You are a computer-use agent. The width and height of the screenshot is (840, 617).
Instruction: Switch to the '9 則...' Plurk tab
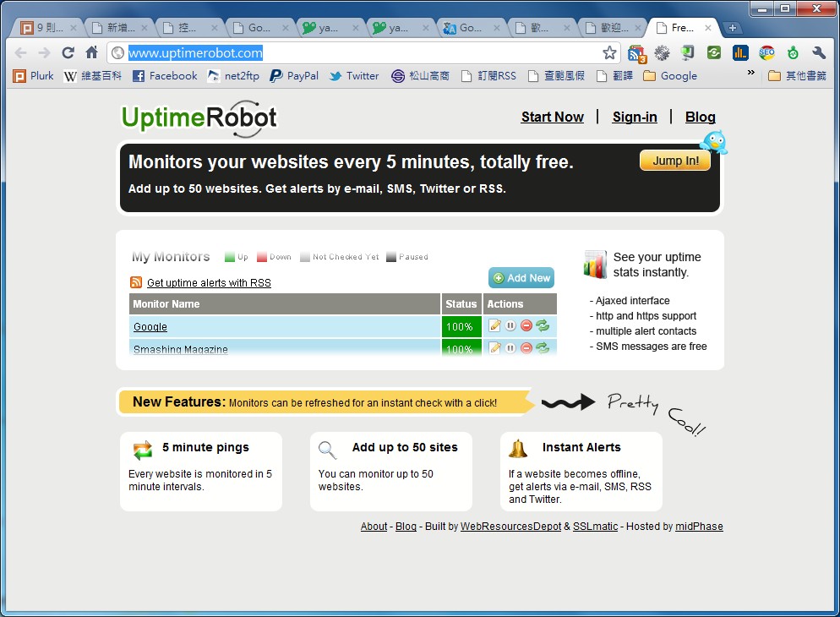pyautogui.click(x=49, y=28)
